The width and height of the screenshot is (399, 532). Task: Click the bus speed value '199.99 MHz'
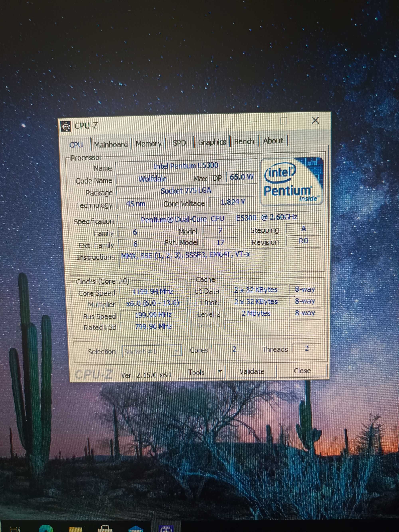tap(153, 315)
